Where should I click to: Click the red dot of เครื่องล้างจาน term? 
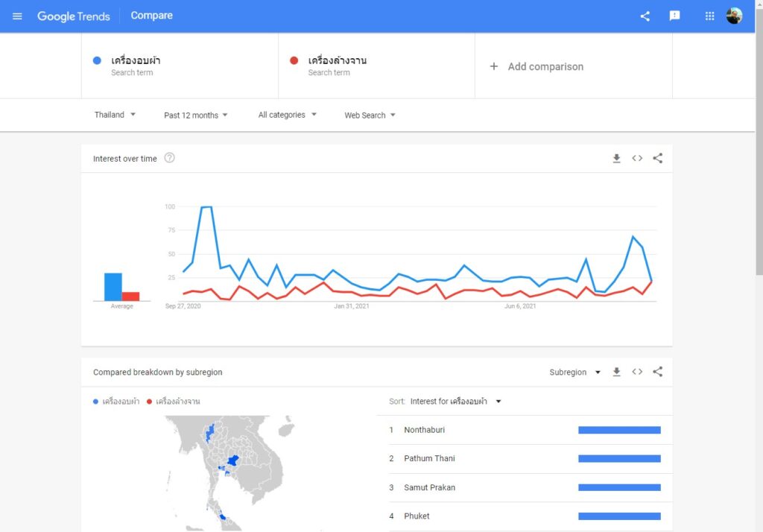pyautogui.click(x=294, y=60)
